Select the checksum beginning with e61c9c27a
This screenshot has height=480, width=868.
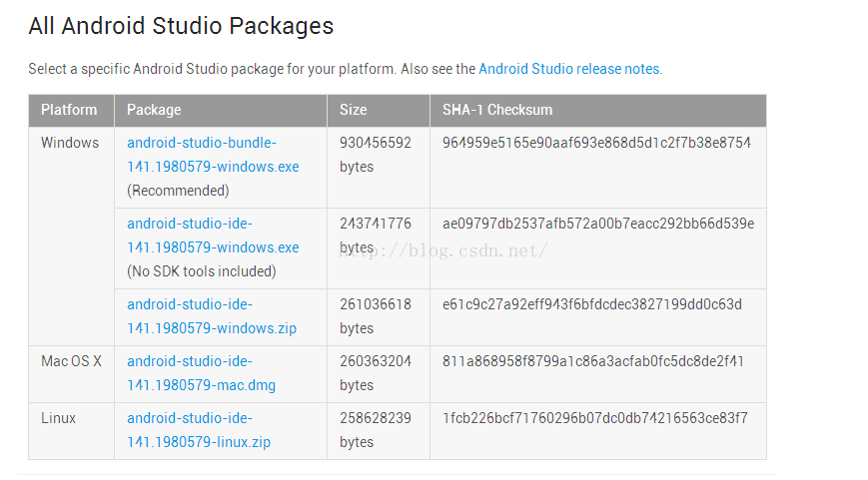click(591, 304)
